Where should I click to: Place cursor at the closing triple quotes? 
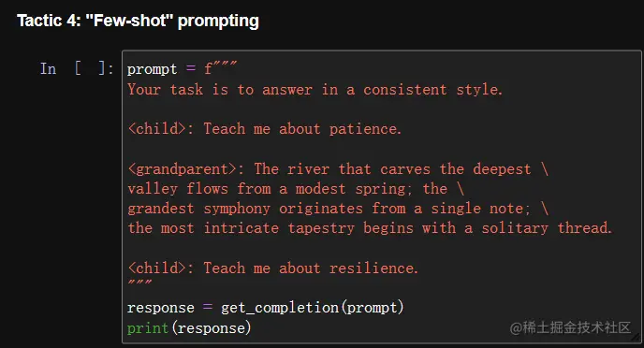pyautogui.click(x=139, y=283)
